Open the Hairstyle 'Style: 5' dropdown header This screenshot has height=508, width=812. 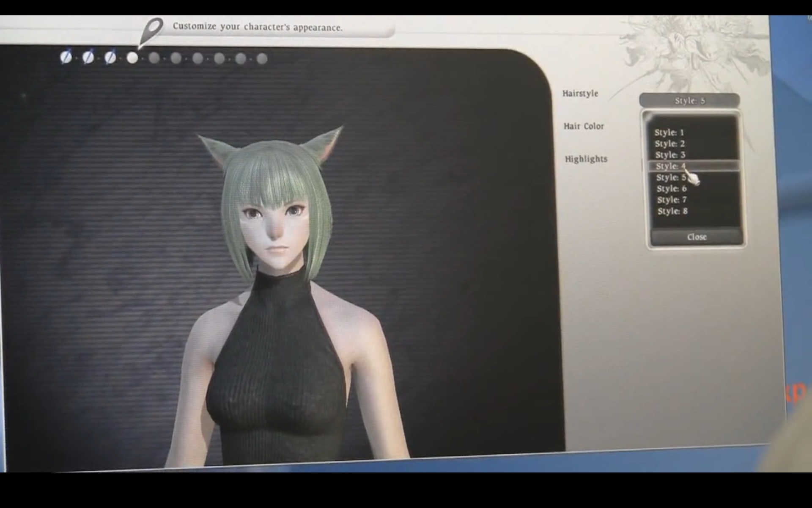pyautogui.click(x=689, y=101)
